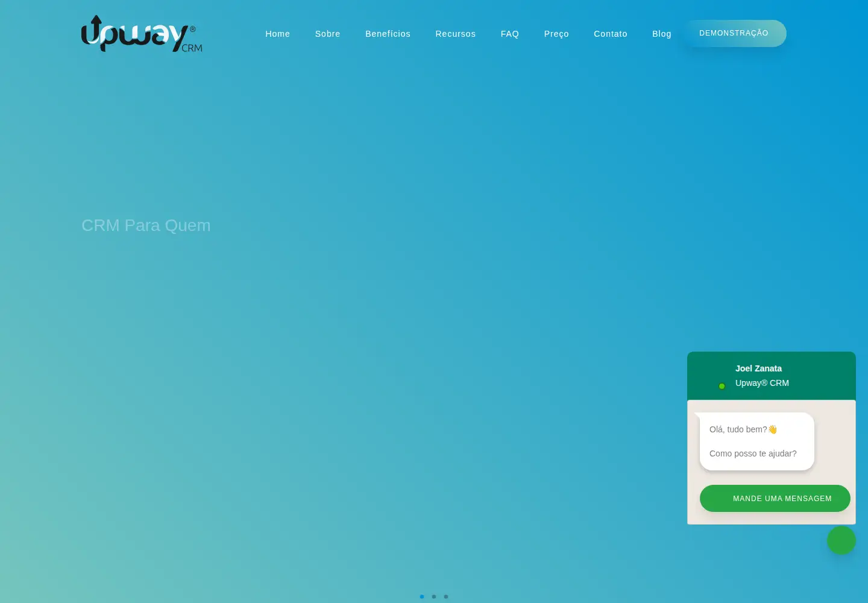Click the 'Como posso te ajudar?' text
This screenshot has width=868, height=603.
753,453
